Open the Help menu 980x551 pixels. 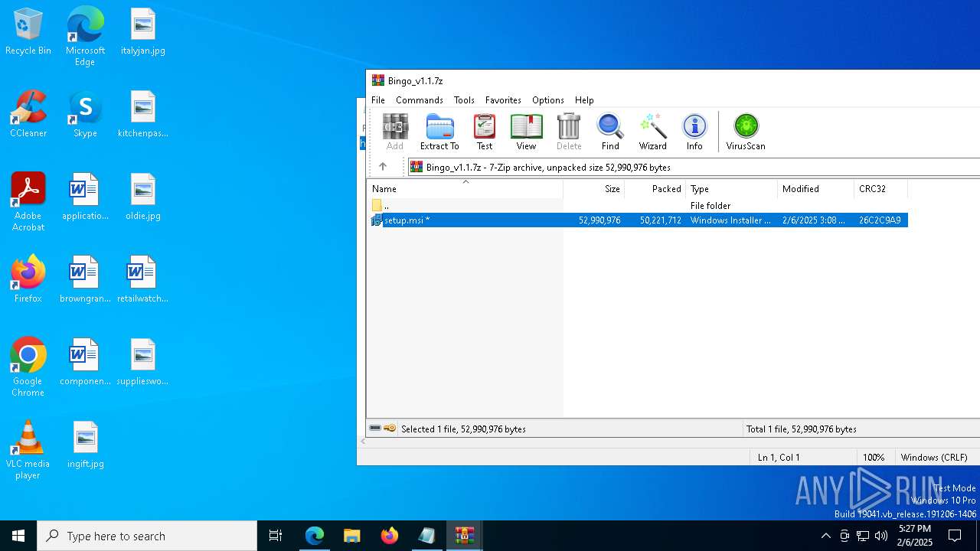pyautogui.click(x=584, y=100)
